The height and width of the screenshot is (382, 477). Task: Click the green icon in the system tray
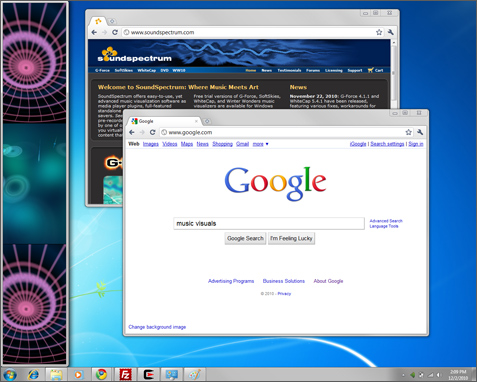pos(413,375)
